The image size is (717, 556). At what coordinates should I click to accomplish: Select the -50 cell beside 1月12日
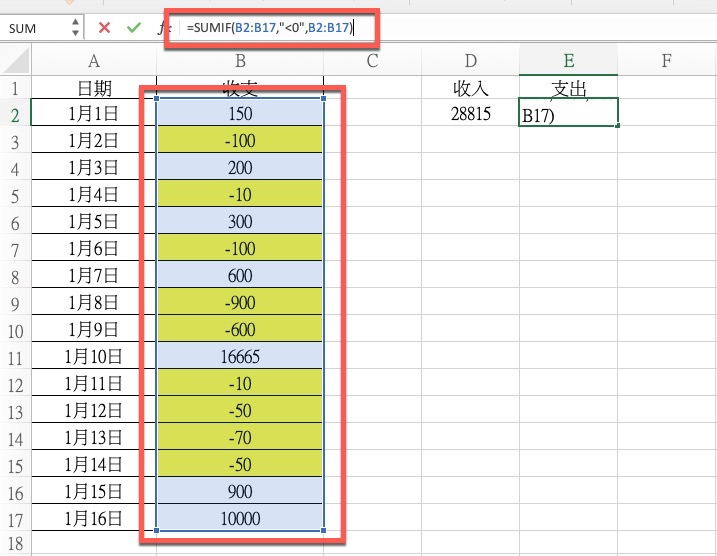click(240, 410)
